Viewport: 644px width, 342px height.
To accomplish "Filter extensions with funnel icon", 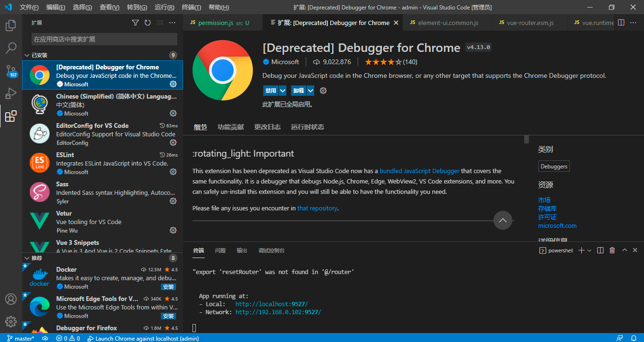I will [135, 23].
